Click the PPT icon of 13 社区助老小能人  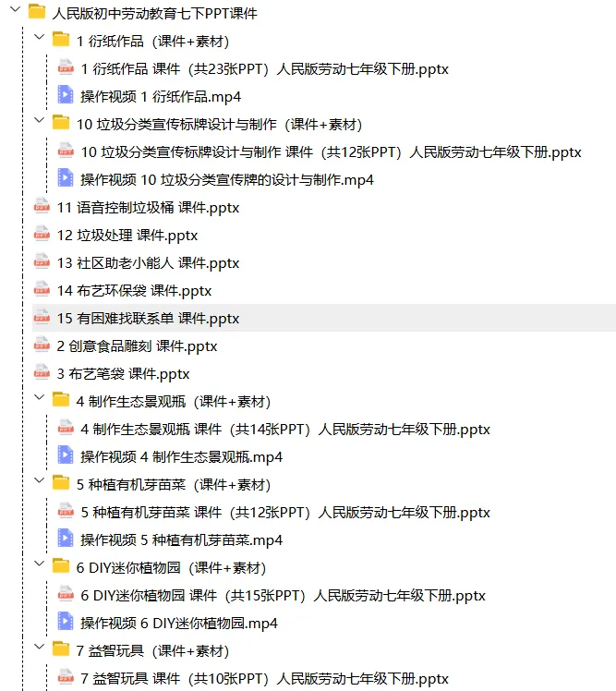[42, 261]
